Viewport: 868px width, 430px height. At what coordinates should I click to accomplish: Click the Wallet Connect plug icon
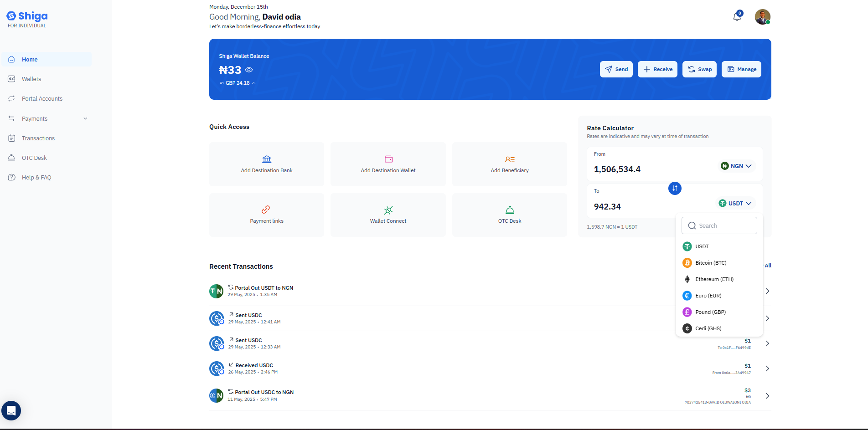(388, 210)
